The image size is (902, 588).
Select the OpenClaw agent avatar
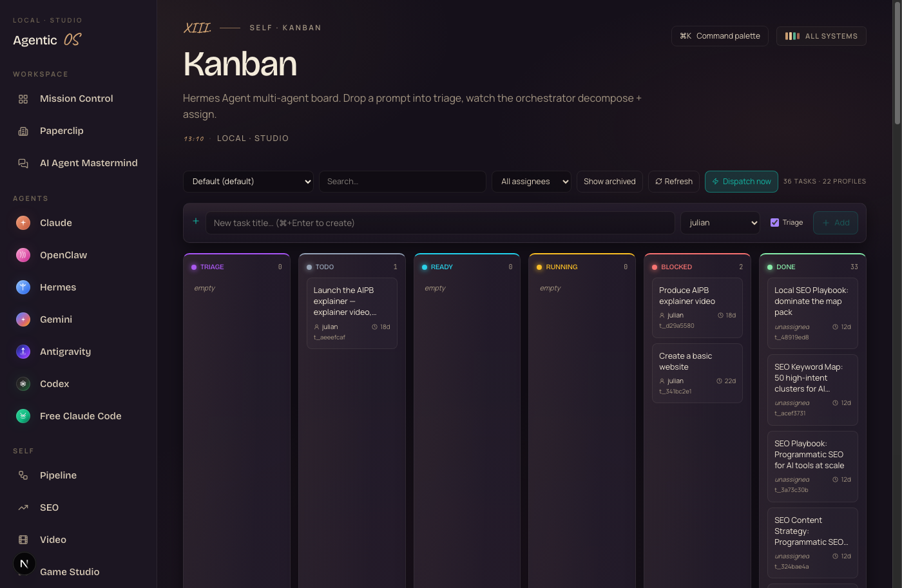click(x=23, y=255)
